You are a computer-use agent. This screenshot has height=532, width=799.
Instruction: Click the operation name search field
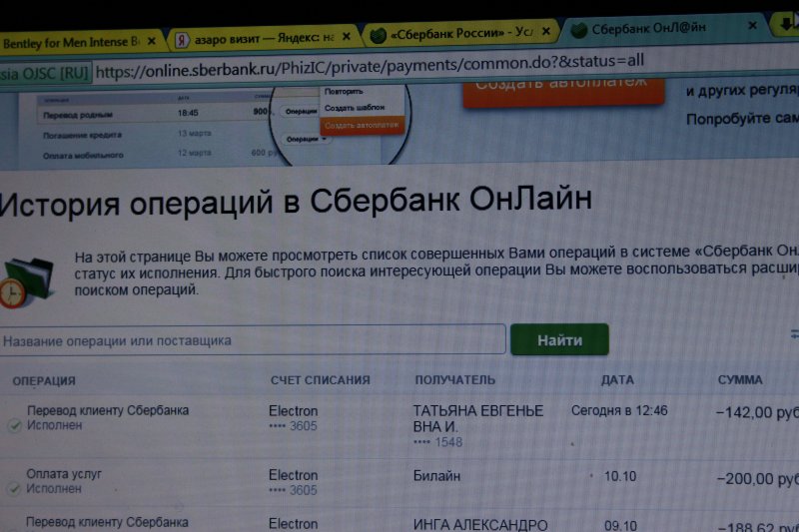(253, 340)
